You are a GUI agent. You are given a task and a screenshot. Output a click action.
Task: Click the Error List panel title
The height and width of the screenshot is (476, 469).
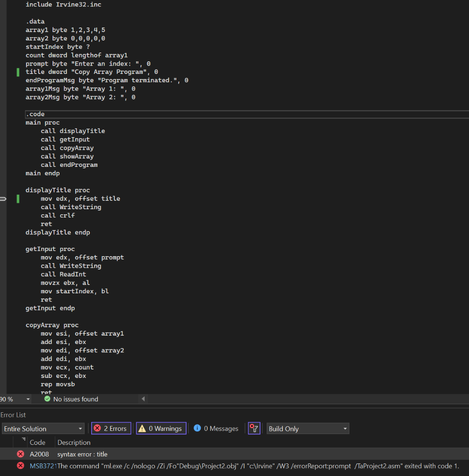coord(13,415)
